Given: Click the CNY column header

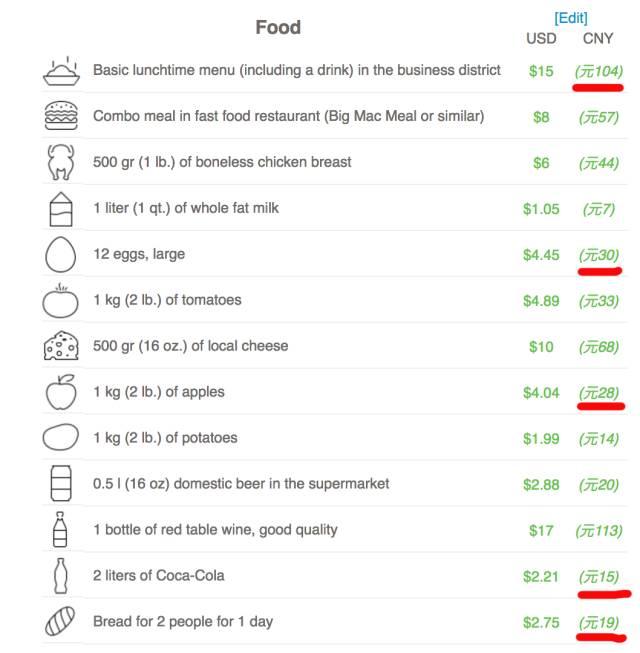Looking at the screenshot, I should (x=598, y=39).
